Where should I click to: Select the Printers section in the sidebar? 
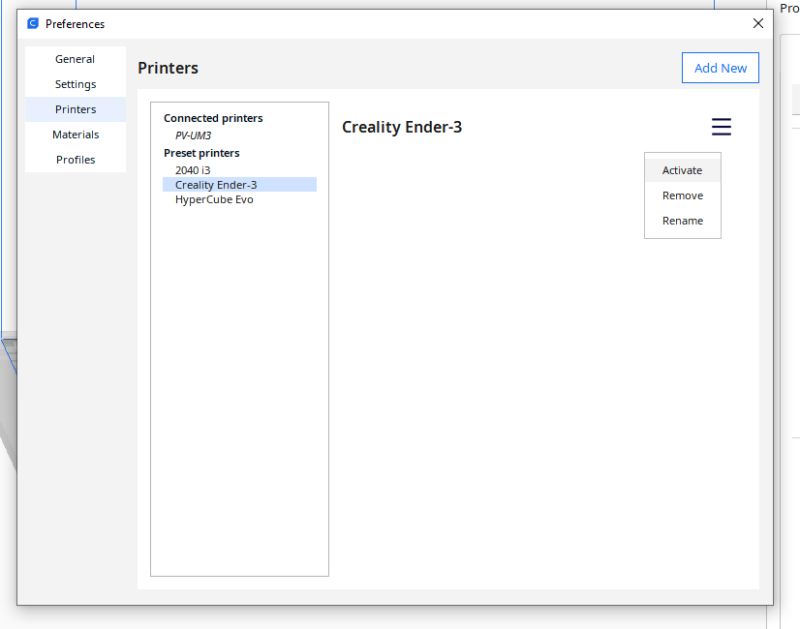(x=74, y=109)
